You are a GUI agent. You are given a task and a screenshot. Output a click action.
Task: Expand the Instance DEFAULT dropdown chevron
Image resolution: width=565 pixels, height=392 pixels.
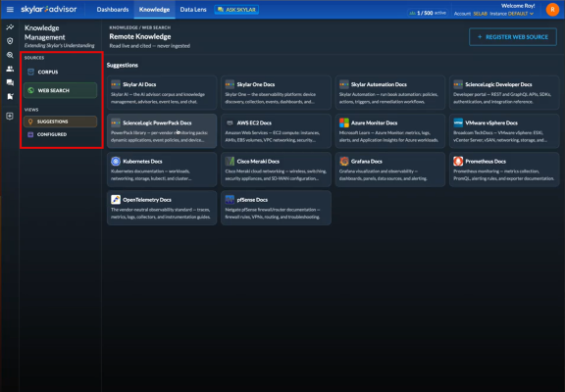[x=532, y=14]
